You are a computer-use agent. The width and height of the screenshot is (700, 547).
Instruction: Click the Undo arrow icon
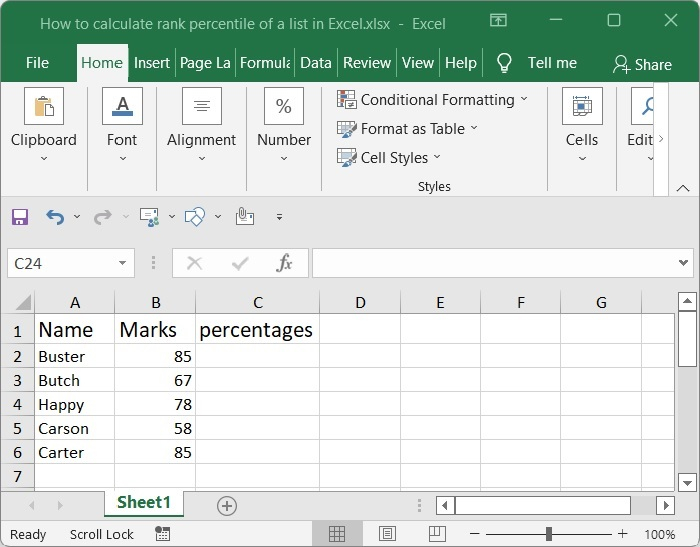click(55, 216)
